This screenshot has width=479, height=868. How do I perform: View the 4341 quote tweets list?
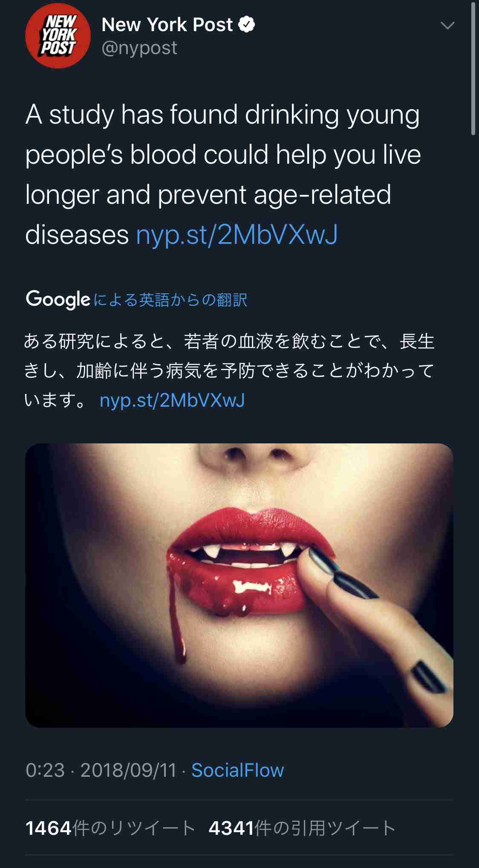(302, 828)
